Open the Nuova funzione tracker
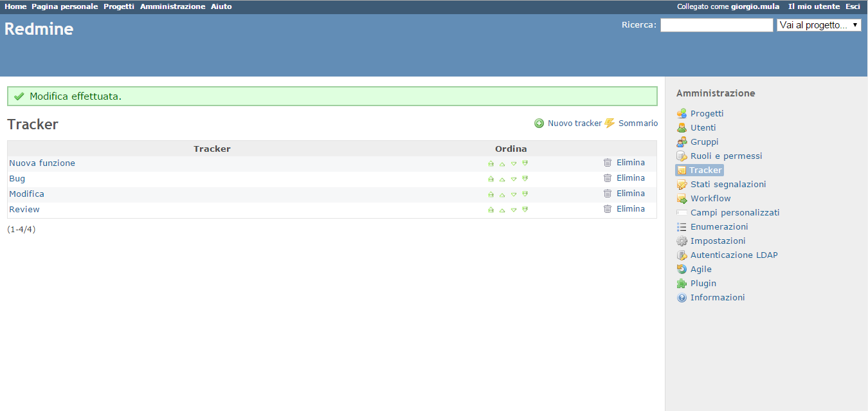Screen dimensions: 868x411 point(42,163)
